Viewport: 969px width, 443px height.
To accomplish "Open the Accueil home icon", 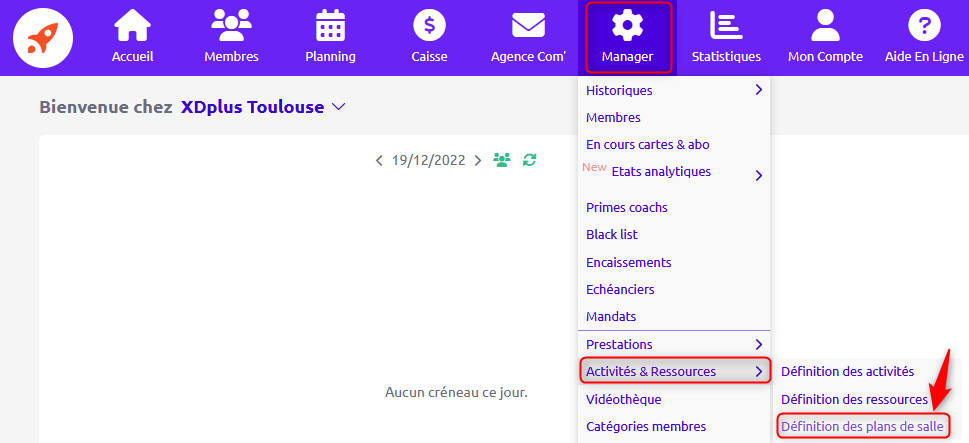I will coord(132,26).
